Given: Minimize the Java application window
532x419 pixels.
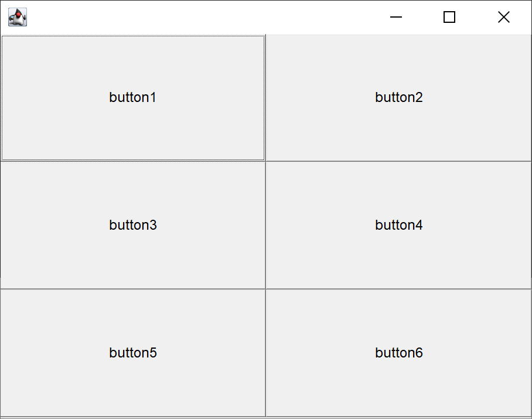Looking at the screenshot, I should coord(396,18).
